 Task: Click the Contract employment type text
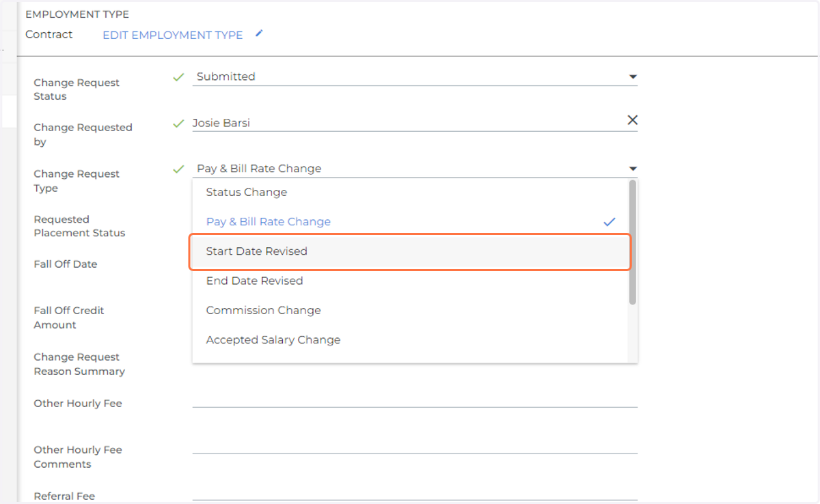49,34
